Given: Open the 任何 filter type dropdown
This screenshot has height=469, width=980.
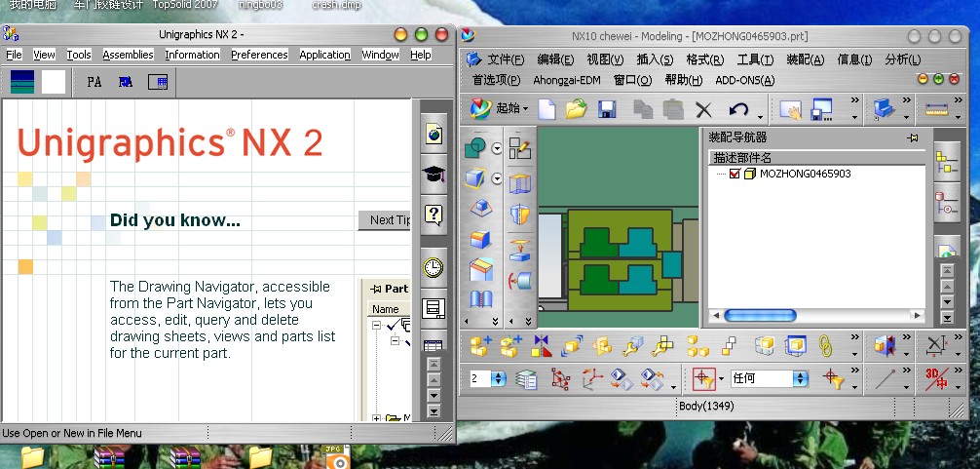Looking at the screenshot, I should [801, 378].
